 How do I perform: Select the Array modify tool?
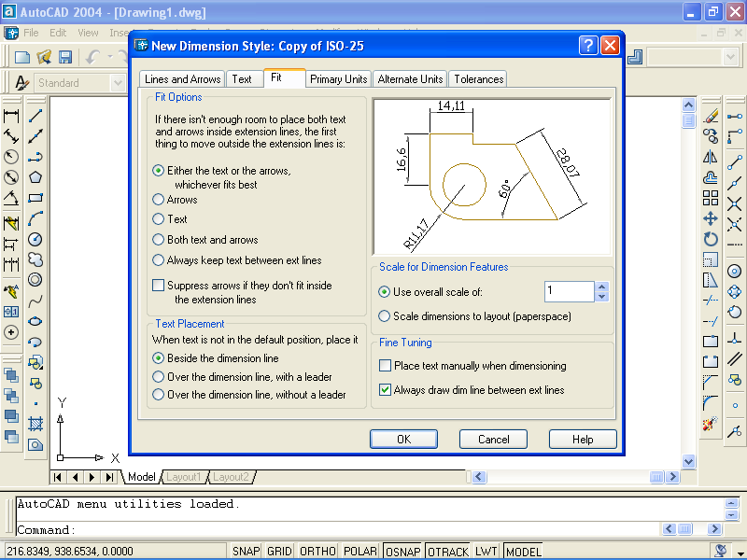[711, 198]
